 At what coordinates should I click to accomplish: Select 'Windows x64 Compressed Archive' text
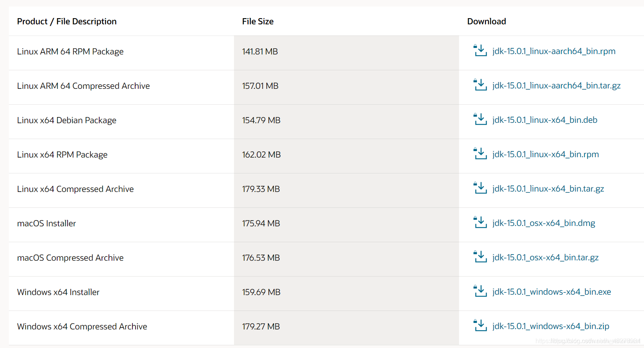[82, 327]
